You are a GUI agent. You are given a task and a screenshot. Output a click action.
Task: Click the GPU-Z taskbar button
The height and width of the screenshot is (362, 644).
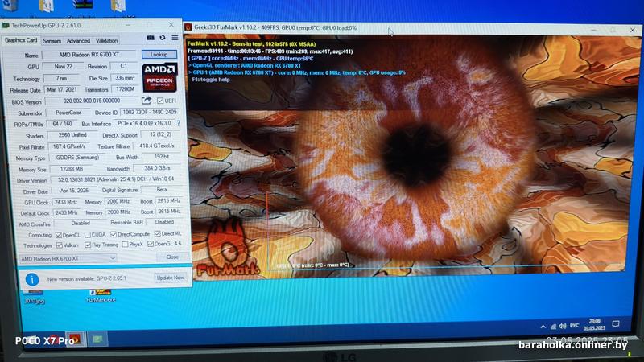(x=97, y=339)
